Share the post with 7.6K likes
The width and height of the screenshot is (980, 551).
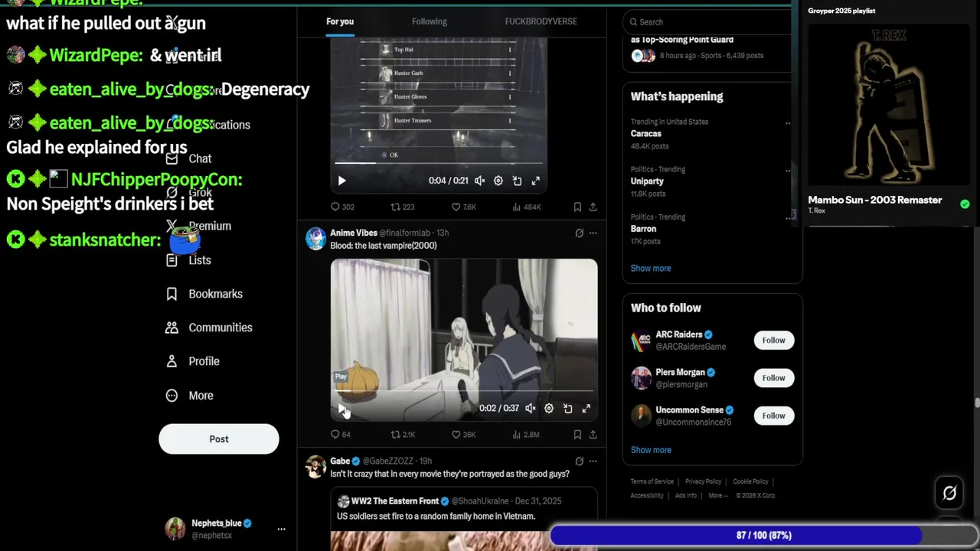tap(593, 207)
